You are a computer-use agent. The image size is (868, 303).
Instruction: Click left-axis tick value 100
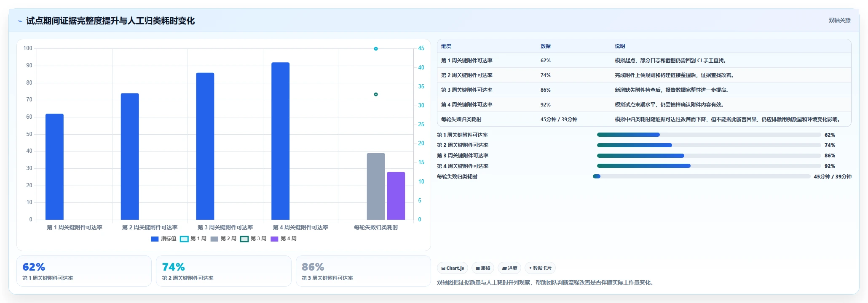point(28,48)
